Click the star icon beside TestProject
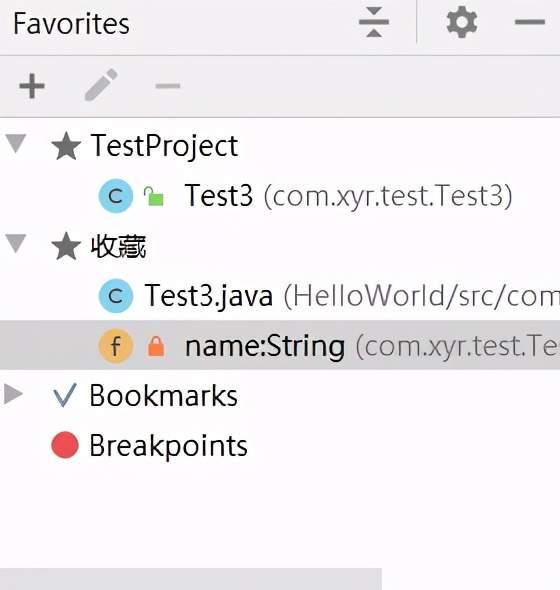560x590 pixels. click(x=66, y=146)
